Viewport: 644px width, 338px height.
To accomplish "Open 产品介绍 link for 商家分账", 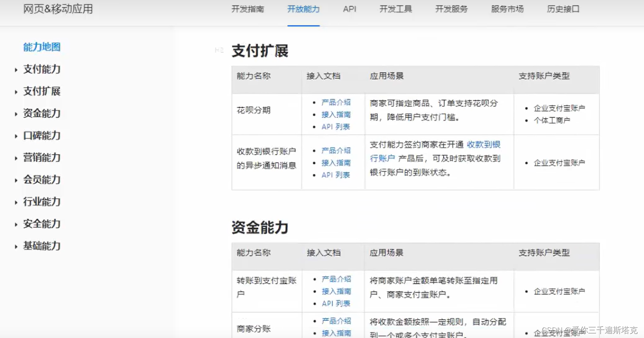I will click(x=336, y=321).
